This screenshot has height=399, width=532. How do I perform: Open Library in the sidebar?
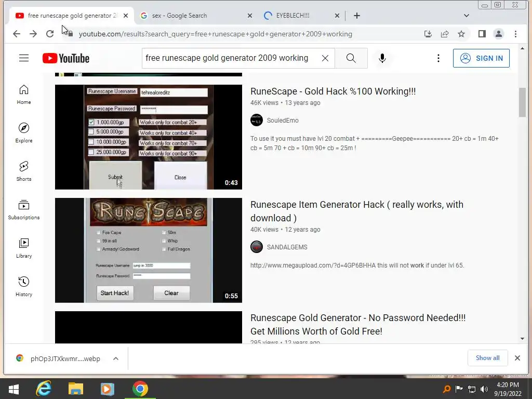[24, 248]
